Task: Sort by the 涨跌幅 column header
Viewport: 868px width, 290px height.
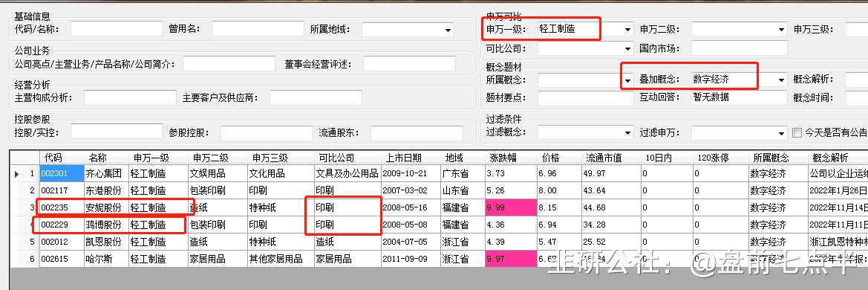Action: [x=511, y=158]
